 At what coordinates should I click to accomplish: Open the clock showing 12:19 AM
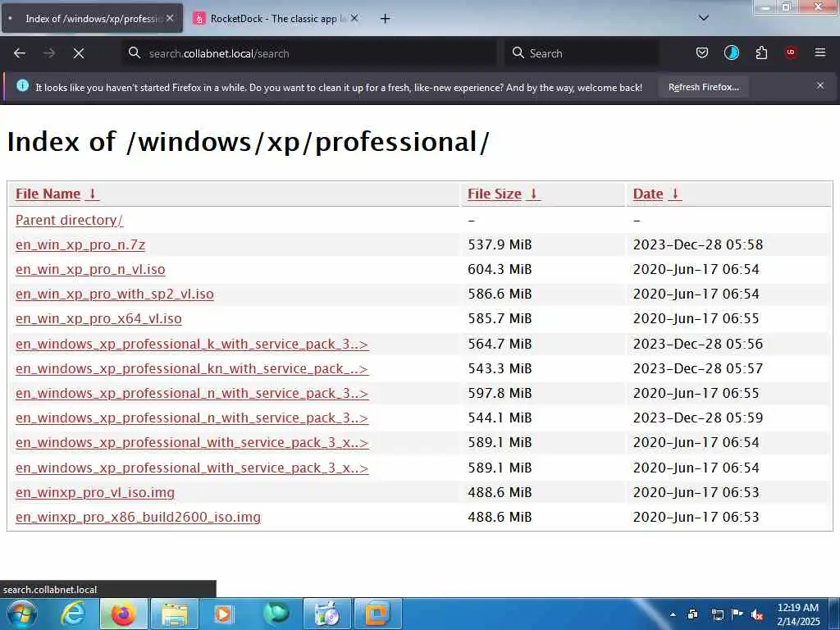798,614
